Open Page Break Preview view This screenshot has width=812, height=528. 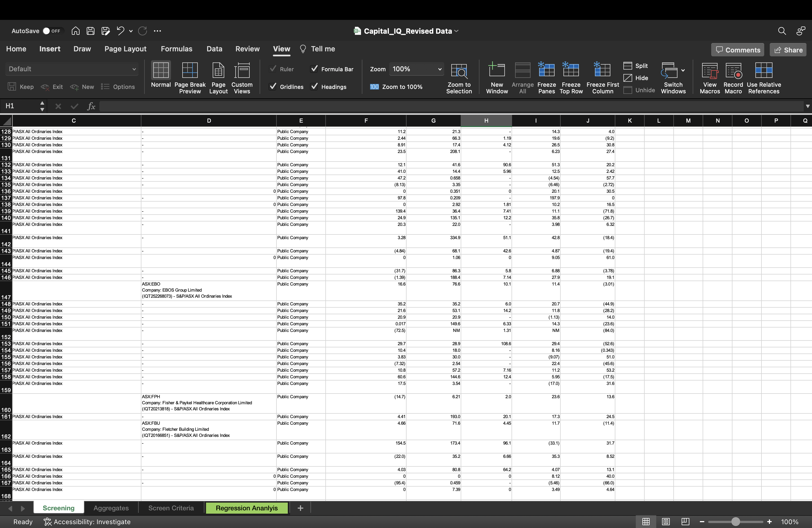190,70
